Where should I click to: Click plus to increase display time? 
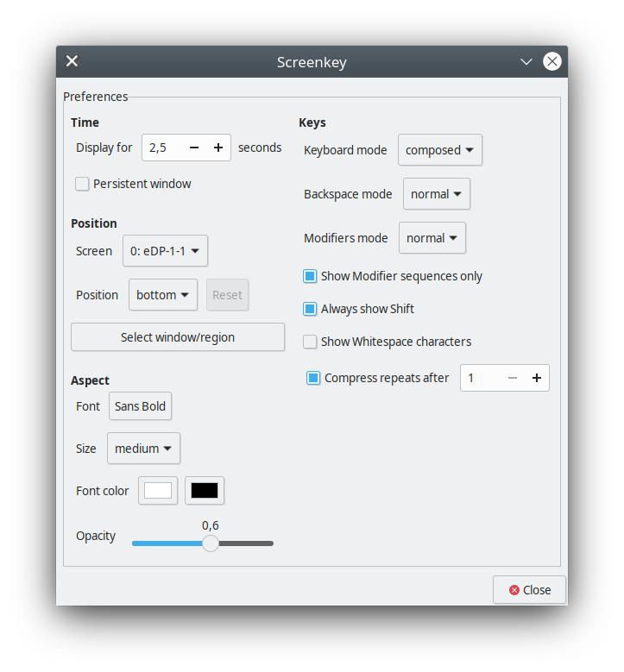tap(218, 148)
